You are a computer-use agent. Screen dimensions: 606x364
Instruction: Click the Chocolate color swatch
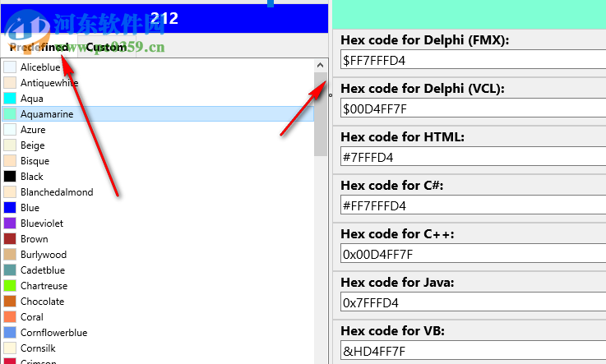[10, 301]
